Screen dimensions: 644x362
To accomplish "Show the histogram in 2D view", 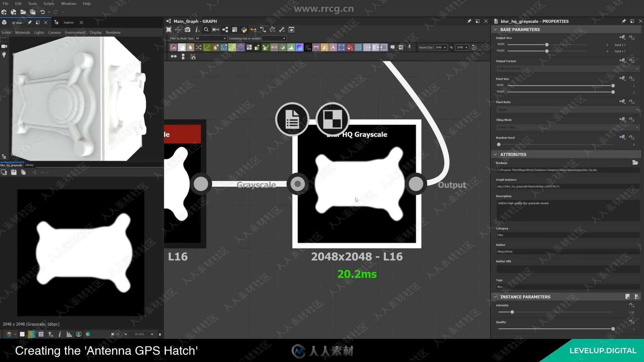I will [x=69, y=334].
